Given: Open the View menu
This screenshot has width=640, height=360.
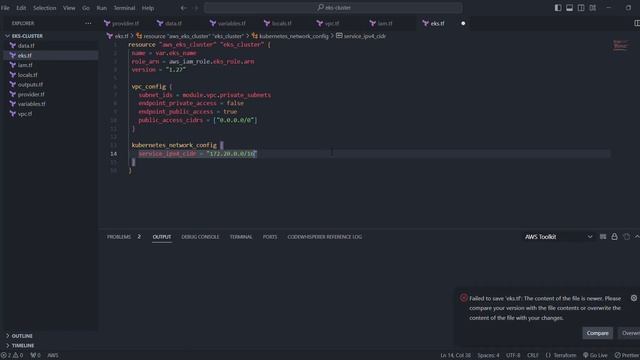Looking at the screenshot, I should (x=69, y=8).
